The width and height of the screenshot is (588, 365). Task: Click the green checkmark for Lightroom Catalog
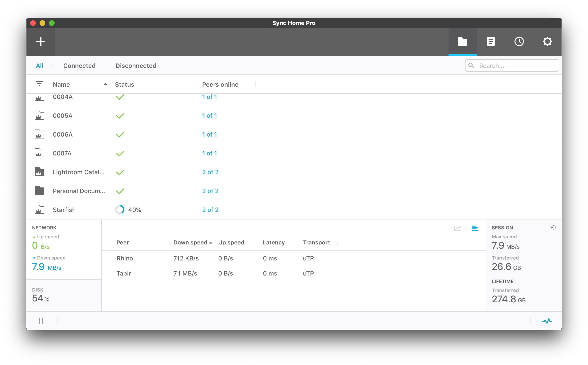coord(120,172)
